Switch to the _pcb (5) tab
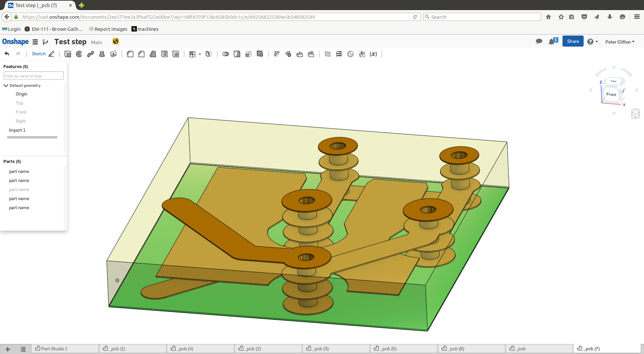Screen dimensions: 644x354 (x=404, y=349)
